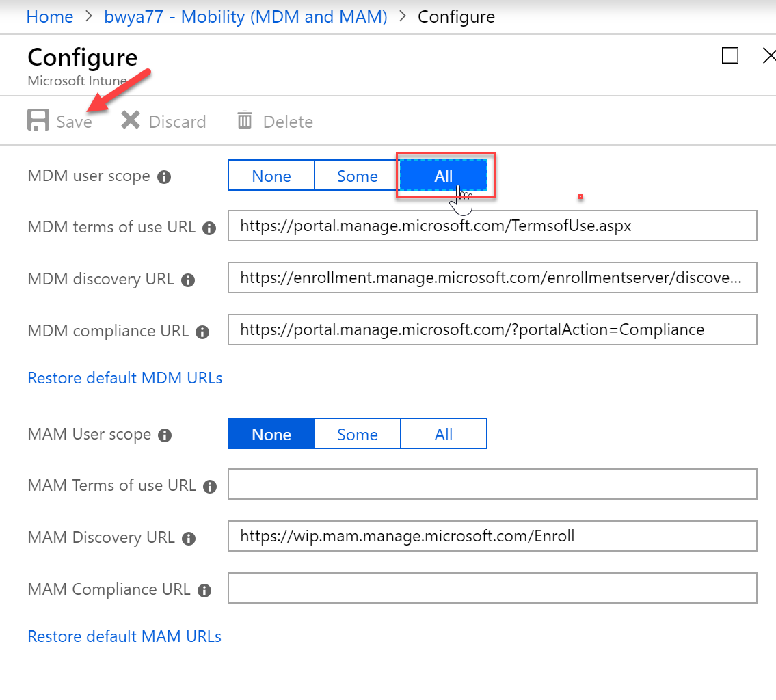Click the 'MDM compliance URL' label
The height and width of the screenshot is (700, 776).
[x=108, y=331]
